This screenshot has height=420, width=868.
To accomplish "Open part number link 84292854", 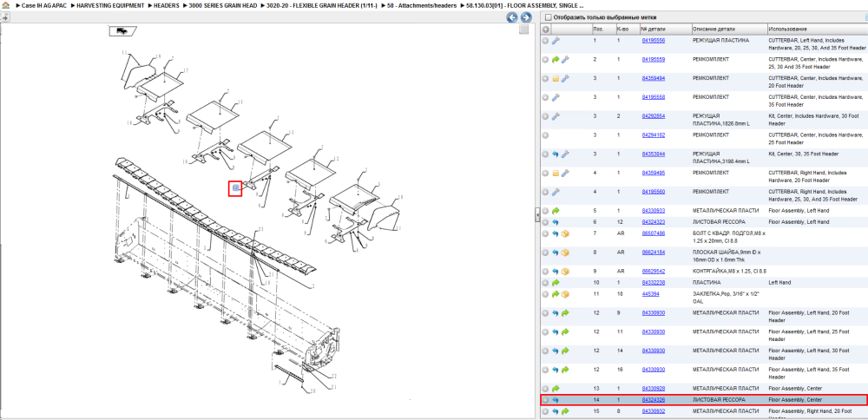I will pyautogui.click(x=654, y=115).
